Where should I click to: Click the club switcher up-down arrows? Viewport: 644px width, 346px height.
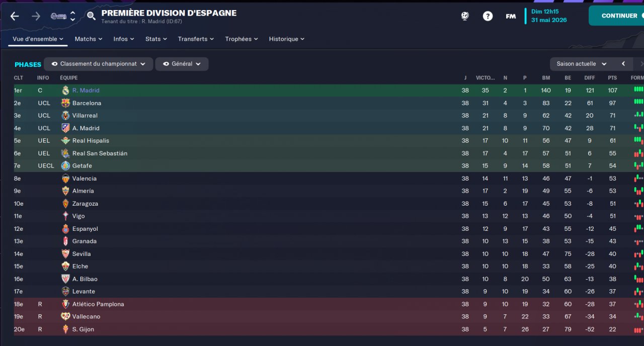[73, 16]
